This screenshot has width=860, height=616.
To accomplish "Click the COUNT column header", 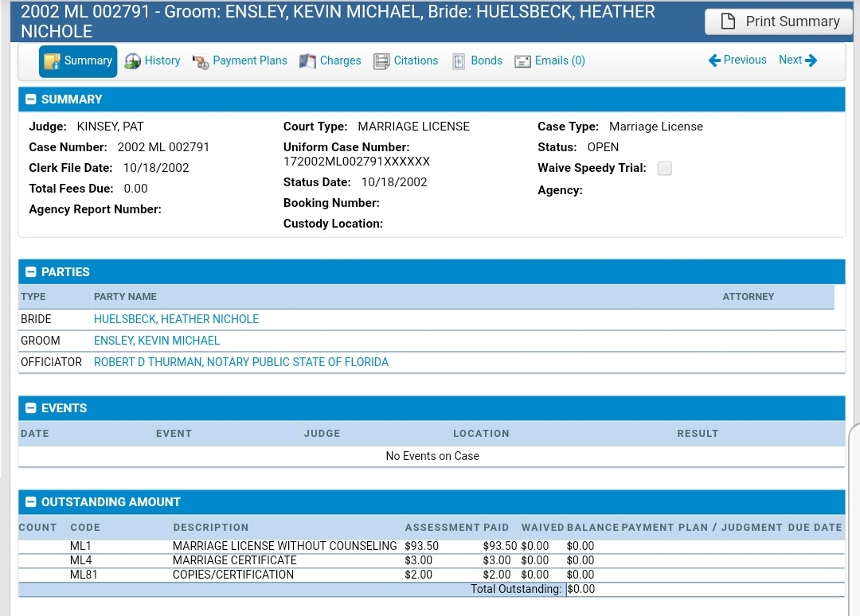I will (x=37, y=527).
